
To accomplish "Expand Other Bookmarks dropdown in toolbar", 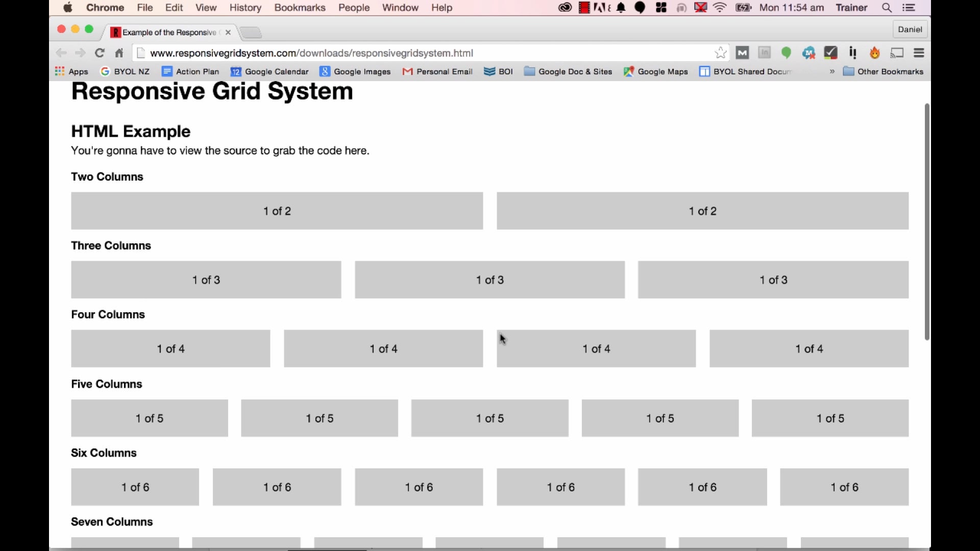I will pos(884,71).
